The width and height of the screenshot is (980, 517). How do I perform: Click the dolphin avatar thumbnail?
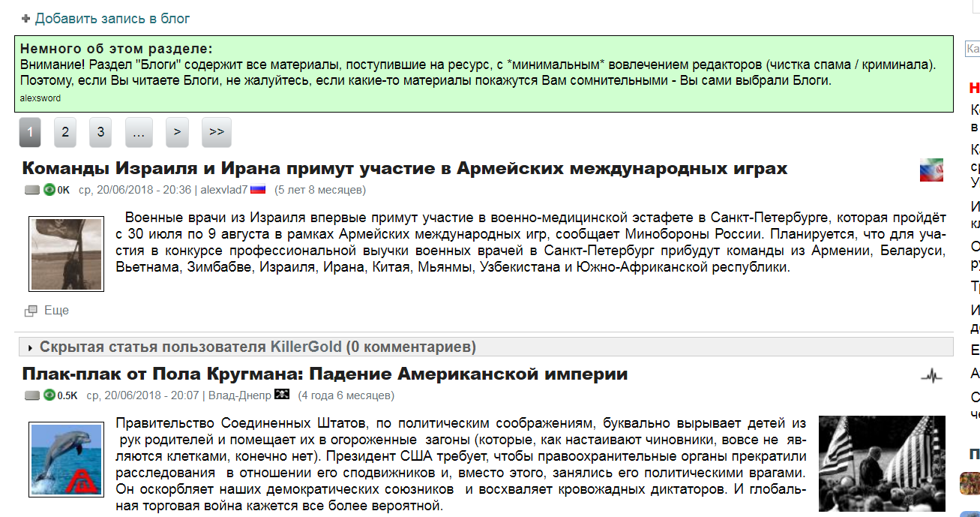coord(66,459)
